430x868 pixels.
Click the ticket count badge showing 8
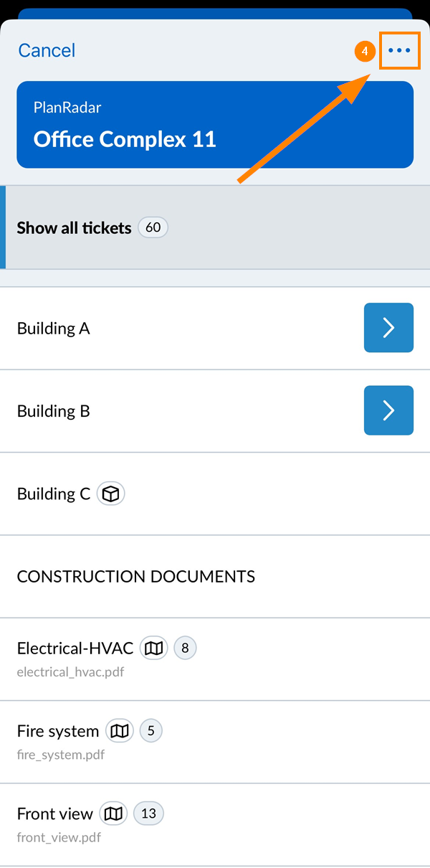(185, 648)
